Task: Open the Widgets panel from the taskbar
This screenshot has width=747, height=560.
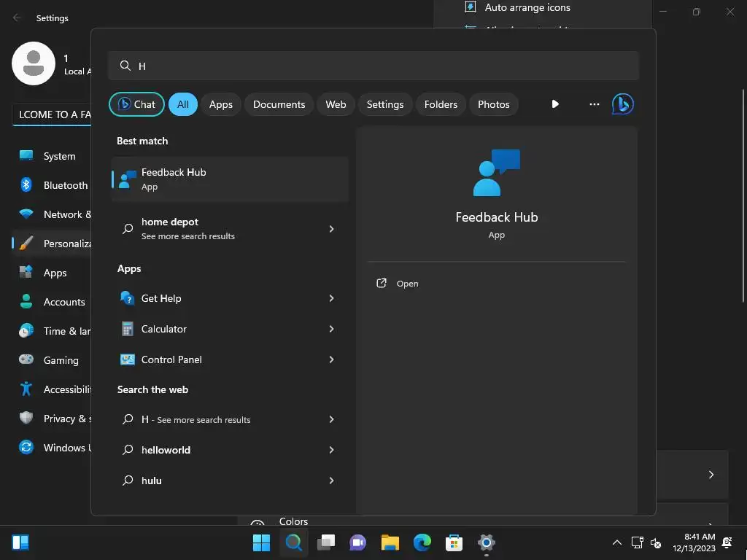Action: pyautogui.click(x=20, y=542)
